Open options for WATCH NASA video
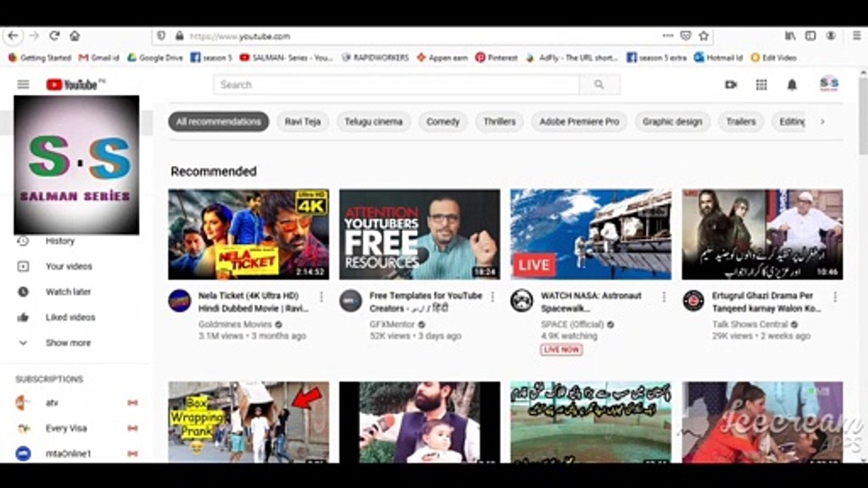This screenshot has height=488, width=868. (x=664, y=297)
